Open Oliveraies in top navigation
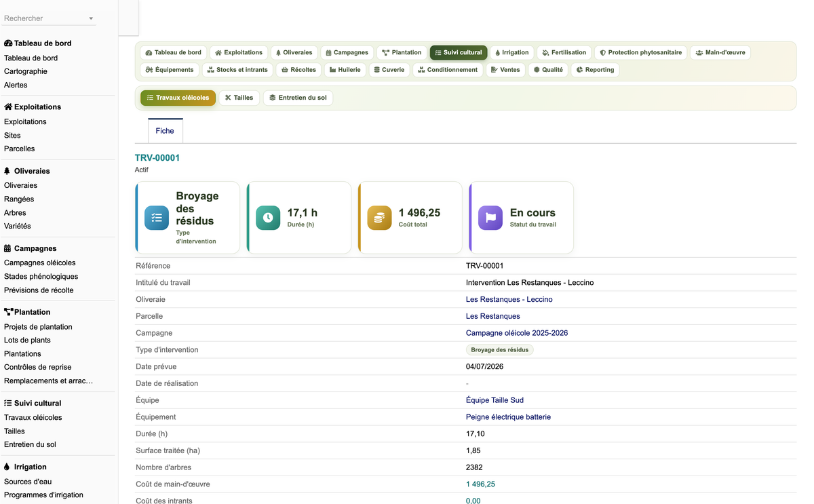Image resolution: width=814 pixels, height=504 pixels. 294,52
